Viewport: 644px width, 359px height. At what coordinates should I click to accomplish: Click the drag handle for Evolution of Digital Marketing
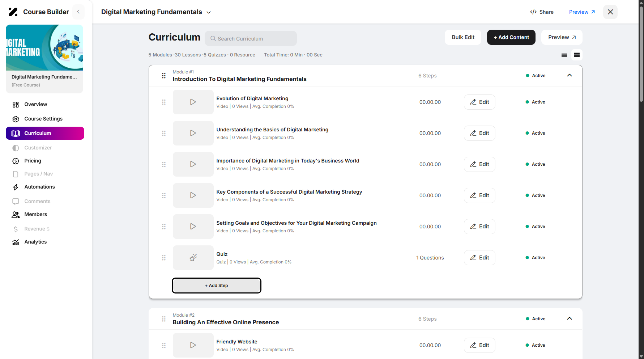coord(164,102)
